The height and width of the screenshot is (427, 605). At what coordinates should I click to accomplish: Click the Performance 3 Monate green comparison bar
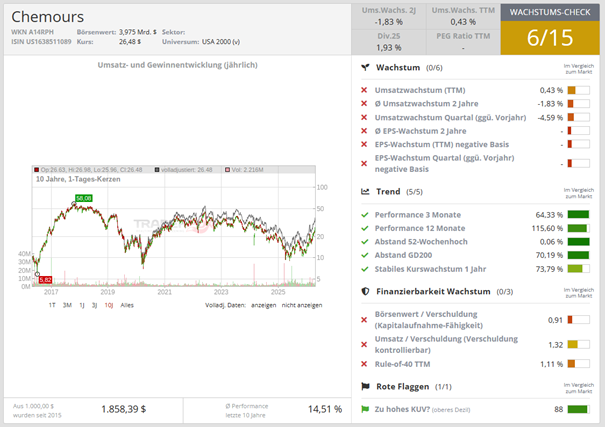pyautogui.click(x=578, y=214)
